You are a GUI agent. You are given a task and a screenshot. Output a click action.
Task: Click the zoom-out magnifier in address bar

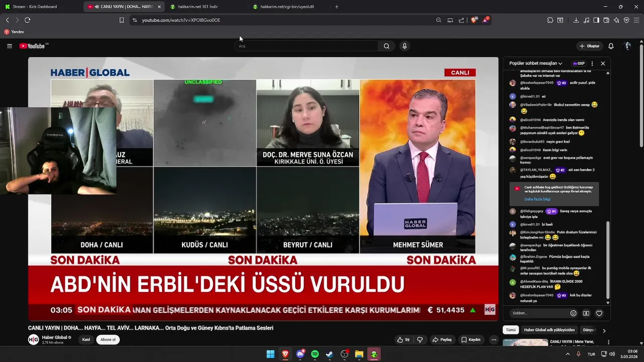click(439, 20)
